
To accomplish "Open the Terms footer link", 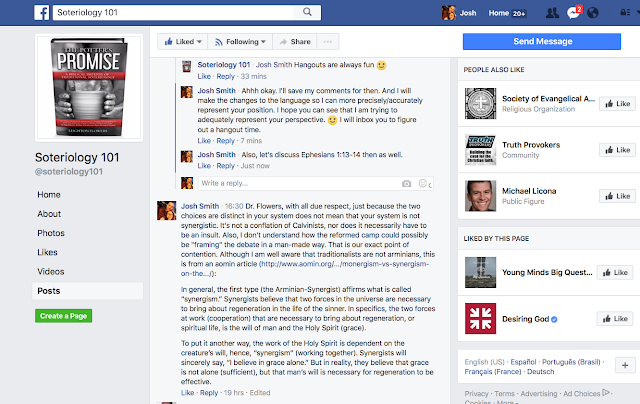I will point(504,393).
